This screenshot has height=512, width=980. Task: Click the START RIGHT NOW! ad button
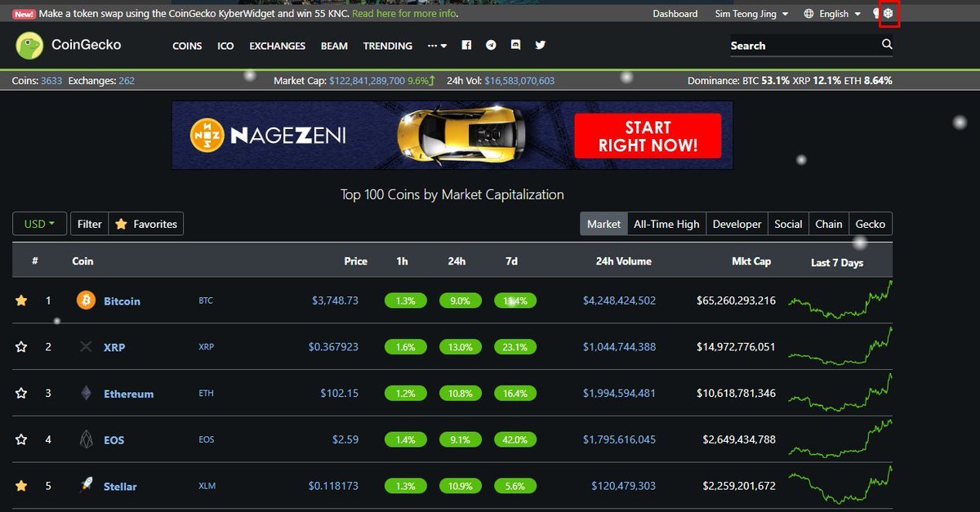648,136
